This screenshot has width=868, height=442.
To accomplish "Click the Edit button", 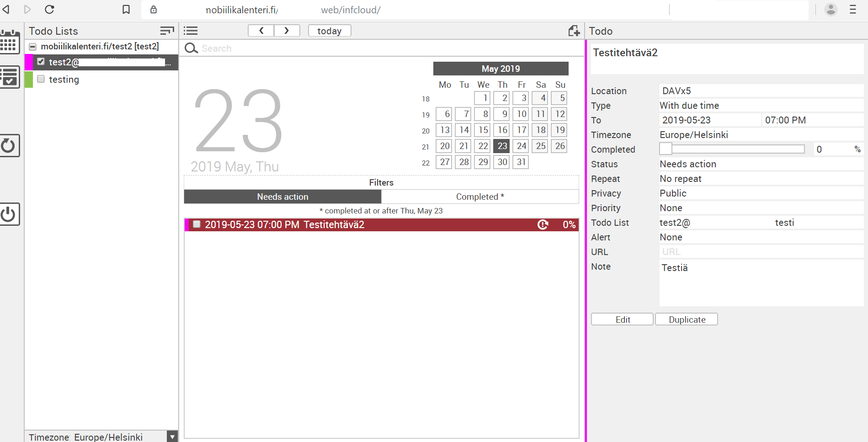I will pos(622,320).
